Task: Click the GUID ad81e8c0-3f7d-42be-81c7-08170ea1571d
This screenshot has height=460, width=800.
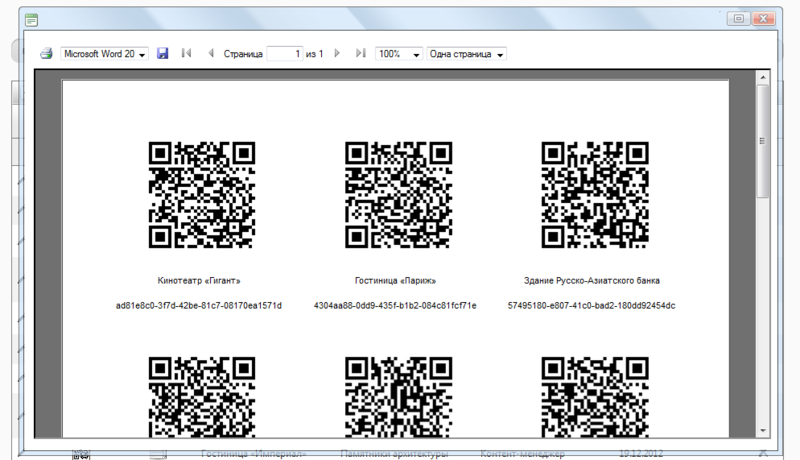Action: pos(199,305)
